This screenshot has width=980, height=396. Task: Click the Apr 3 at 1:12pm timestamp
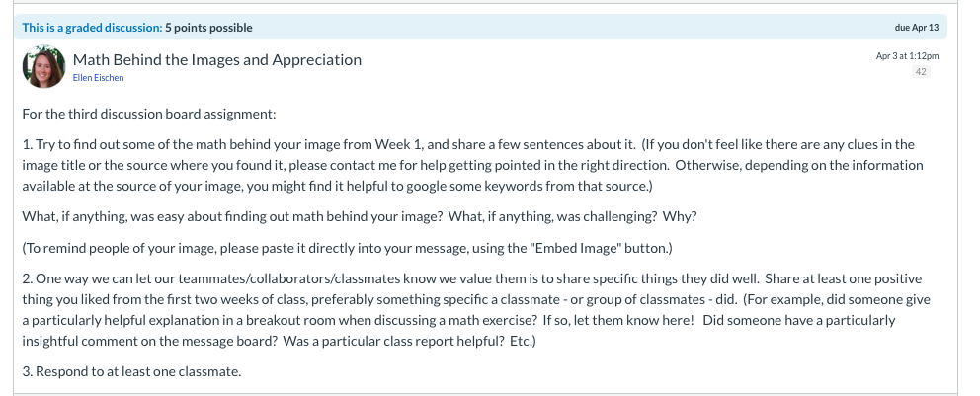[x=908, y=56]
